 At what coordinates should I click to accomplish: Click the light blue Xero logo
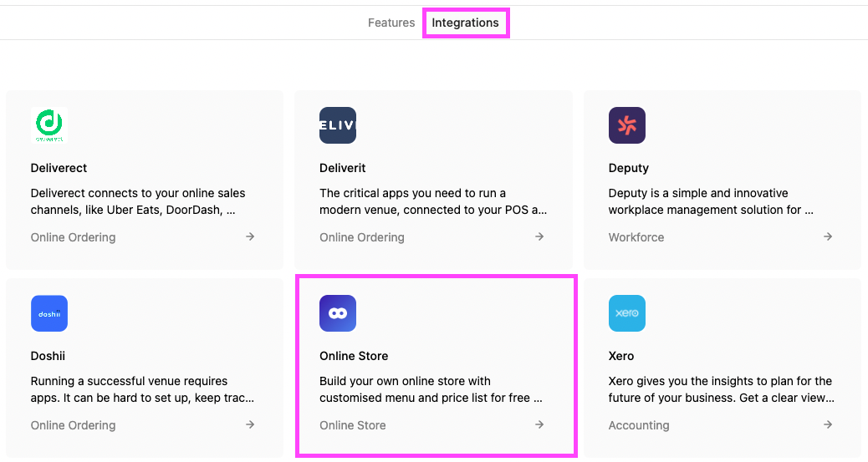pyautogui.click(x=626, y=313)
